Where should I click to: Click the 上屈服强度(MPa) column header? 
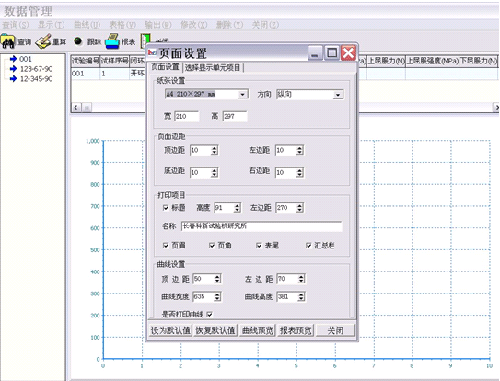[432, 61]
